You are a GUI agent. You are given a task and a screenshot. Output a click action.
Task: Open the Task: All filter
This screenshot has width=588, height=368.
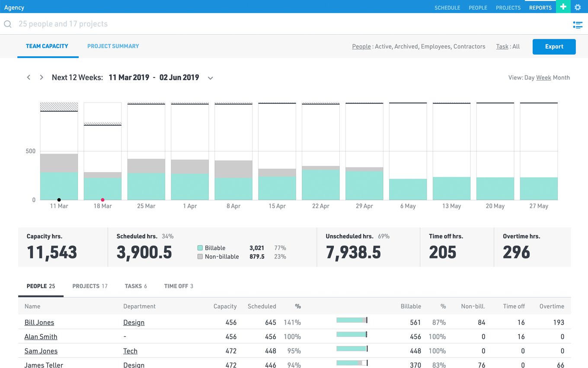(x=502, y=46)
